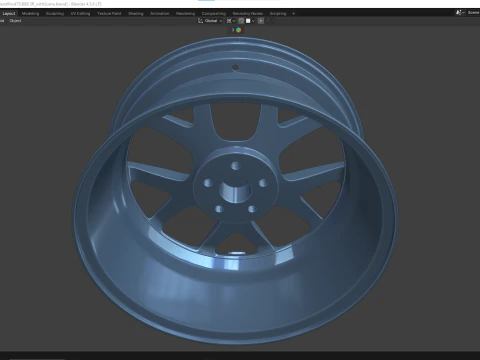Switch to the Layout workspace tab
Image resolution: width=480 pixels, height=360 pixels.
9,14
